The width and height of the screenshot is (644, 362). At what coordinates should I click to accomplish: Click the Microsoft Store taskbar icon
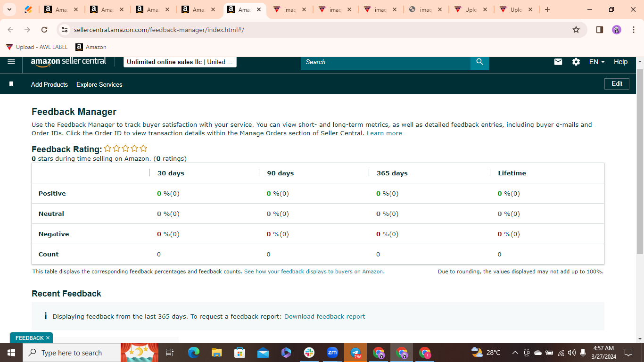240,353
